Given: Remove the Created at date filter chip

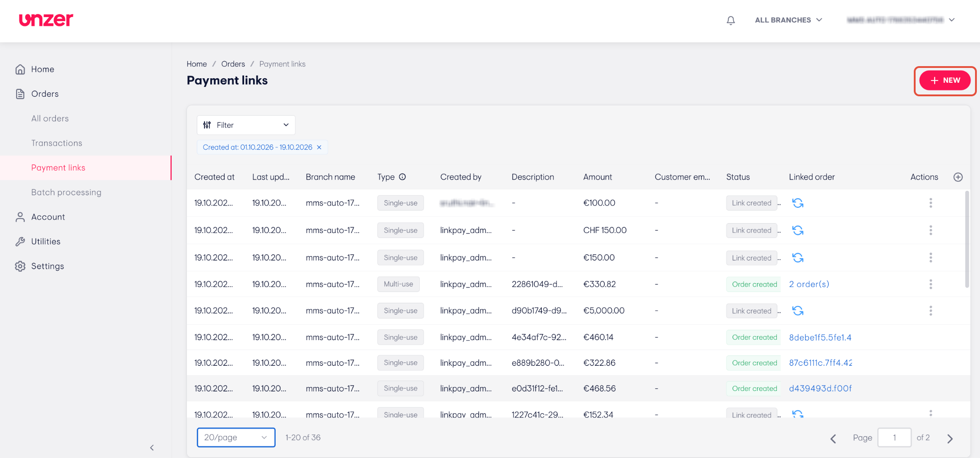Looking at the screenshot, I should click(319, 147).
